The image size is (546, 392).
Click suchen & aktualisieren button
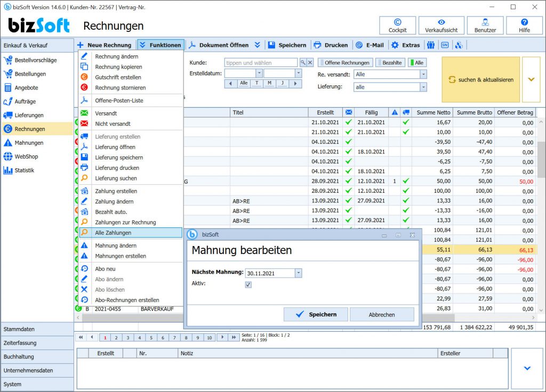pyautogui.click(x=480, y=80)
